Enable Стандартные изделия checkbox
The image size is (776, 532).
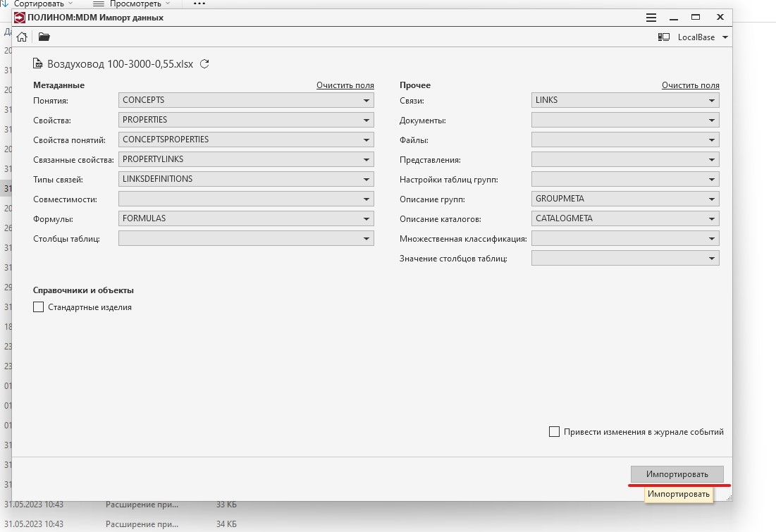(x=38, y=307)
